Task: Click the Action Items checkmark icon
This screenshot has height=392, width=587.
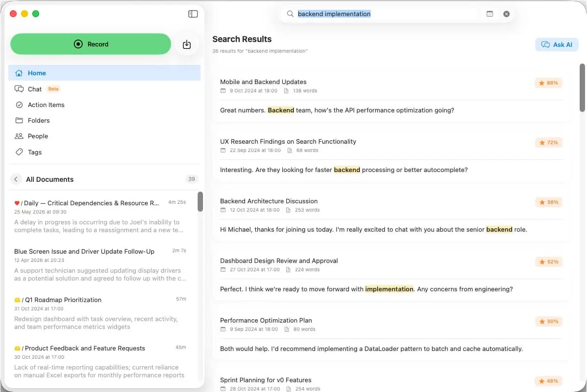Action: (19, 105)
